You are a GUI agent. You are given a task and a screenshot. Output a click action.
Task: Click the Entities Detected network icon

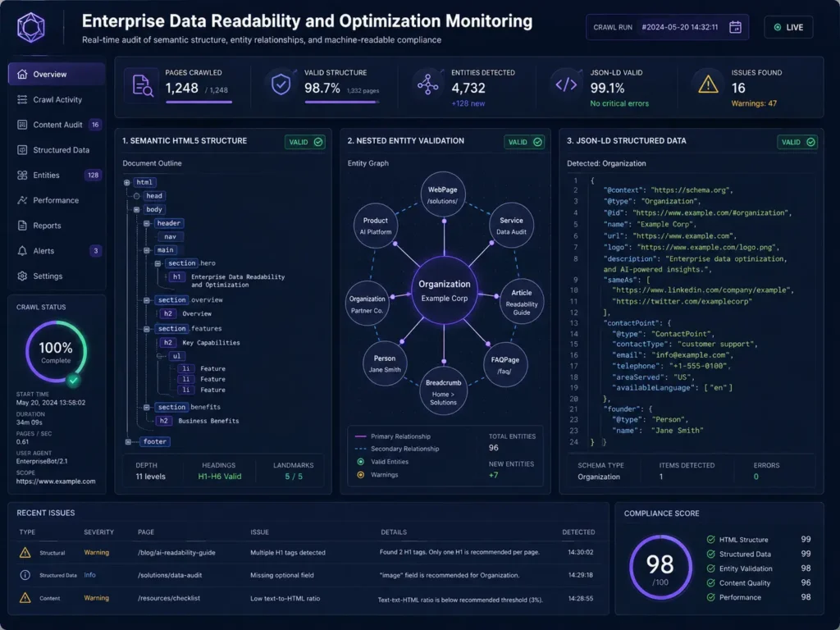(427, 84)
